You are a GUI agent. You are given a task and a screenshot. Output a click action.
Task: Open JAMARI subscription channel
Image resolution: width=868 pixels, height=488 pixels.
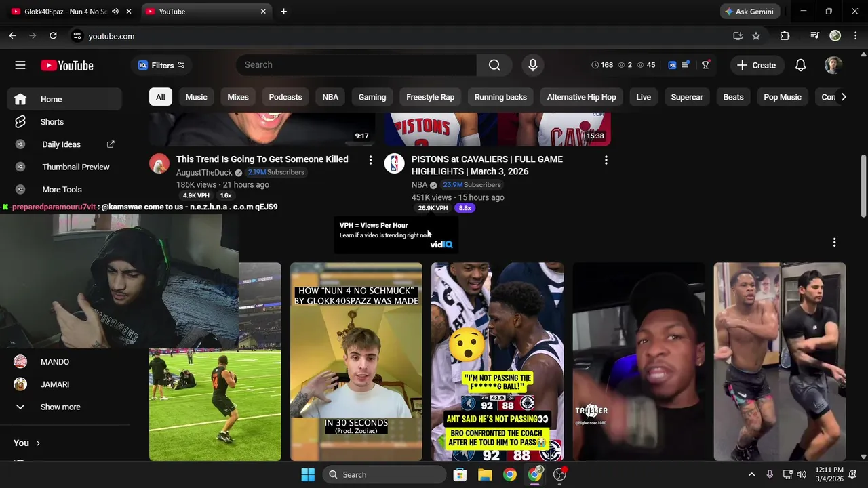click(x=66, y=384)
